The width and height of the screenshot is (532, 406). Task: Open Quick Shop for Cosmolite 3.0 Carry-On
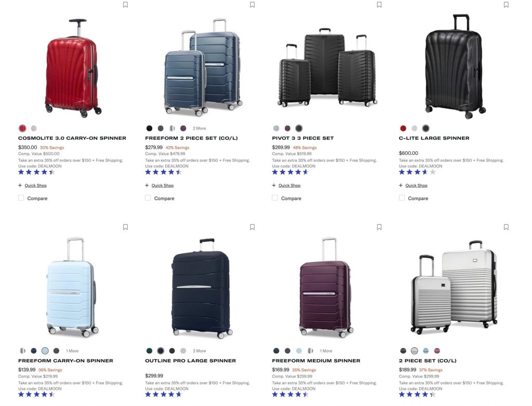pos(35,186)
